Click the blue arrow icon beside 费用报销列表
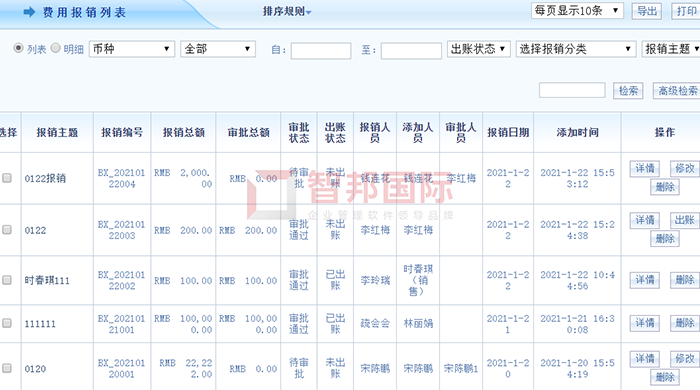This screenshot has height=390, width=700. click(29, 12)
